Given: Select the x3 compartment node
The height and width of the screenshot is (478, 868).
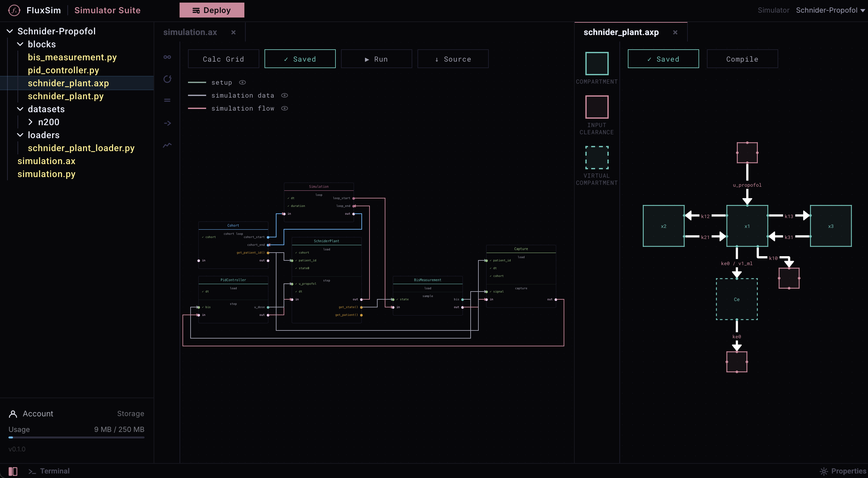Looking at the screenshot, I should [831, 226].
